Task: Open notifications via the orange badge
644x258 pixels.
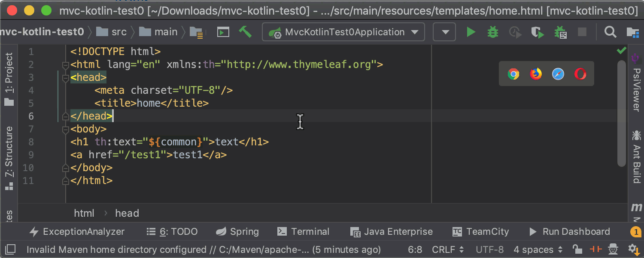Action: (x=636, y=231)
